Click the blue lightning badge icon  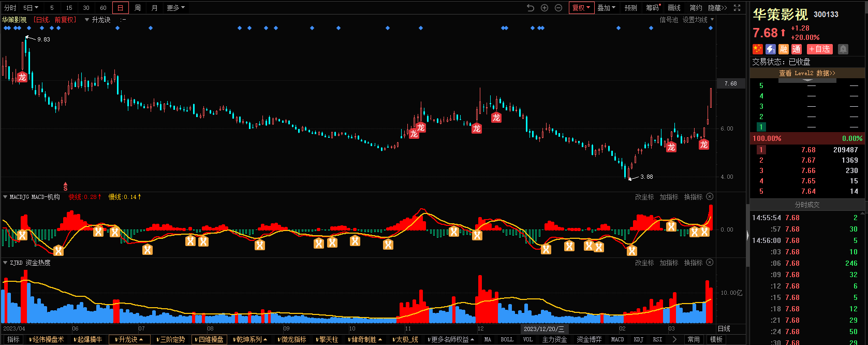click(771, 49)
